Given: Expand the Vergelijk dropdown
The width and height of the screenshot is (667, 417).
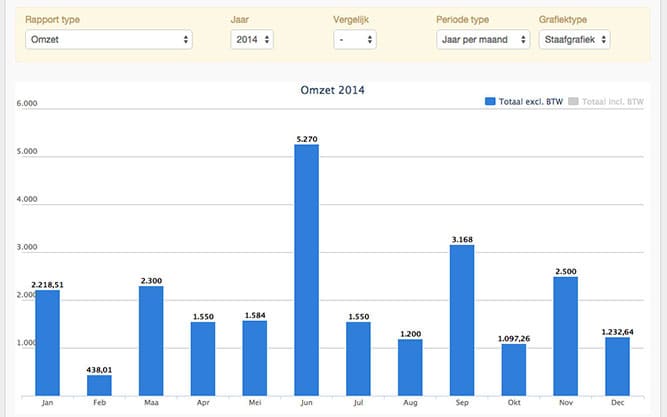Looking at the screenshot, I should pos(355,39).
